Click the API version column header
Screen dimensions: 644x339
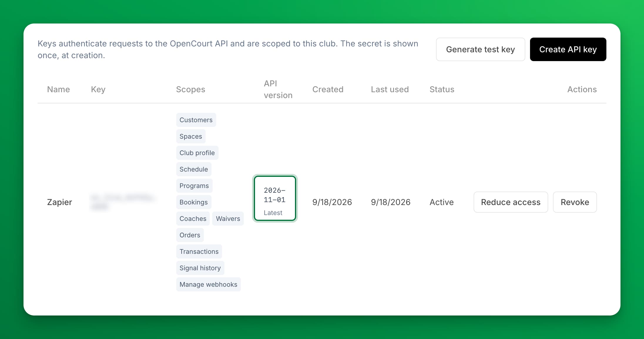pyautogui.click(x=278, y=89)
